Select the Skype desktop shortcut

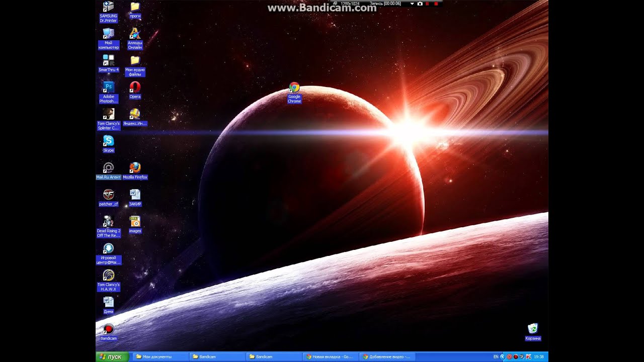[x=108, y=144]
